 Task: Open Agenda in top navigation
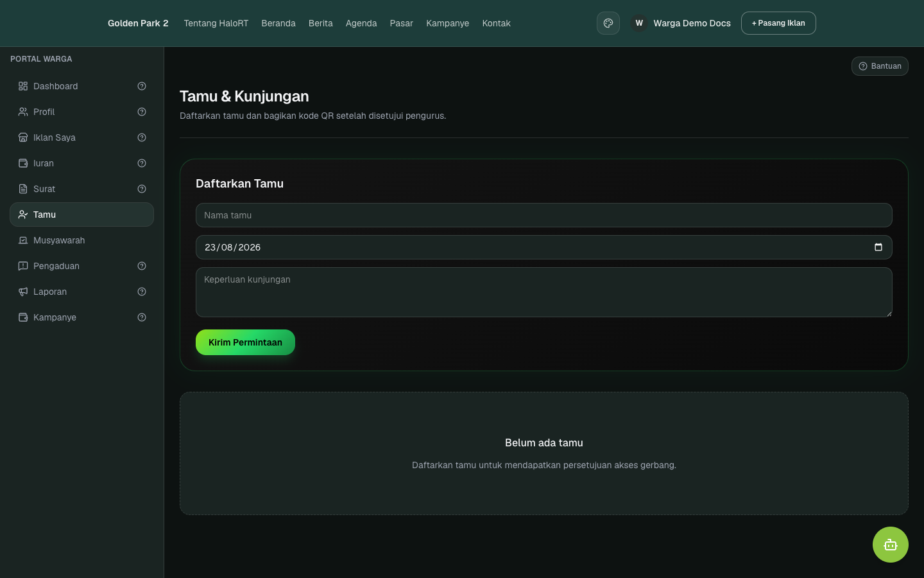(x=361, y=23)
